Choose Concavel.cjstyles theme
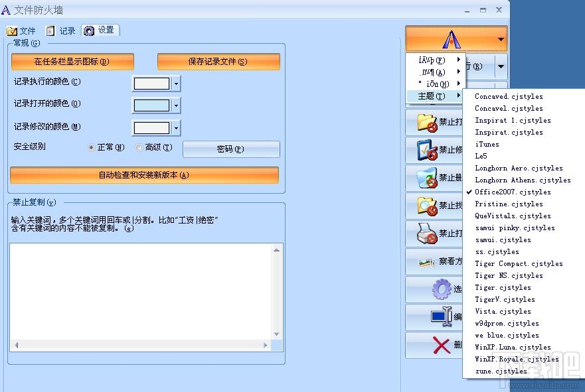Image resolution: width=585 pixels, height=392 pixels. (x=523, y=108)
